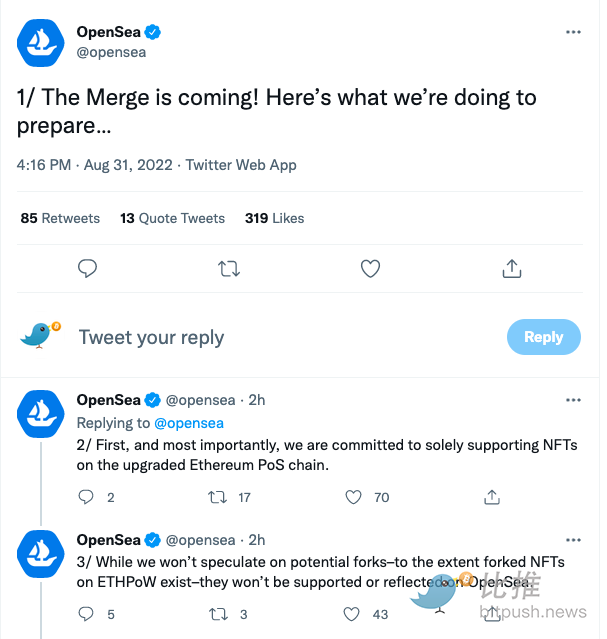View the 85 Retweets list
Screen dimensions: 607x639
tap(60, 218)
